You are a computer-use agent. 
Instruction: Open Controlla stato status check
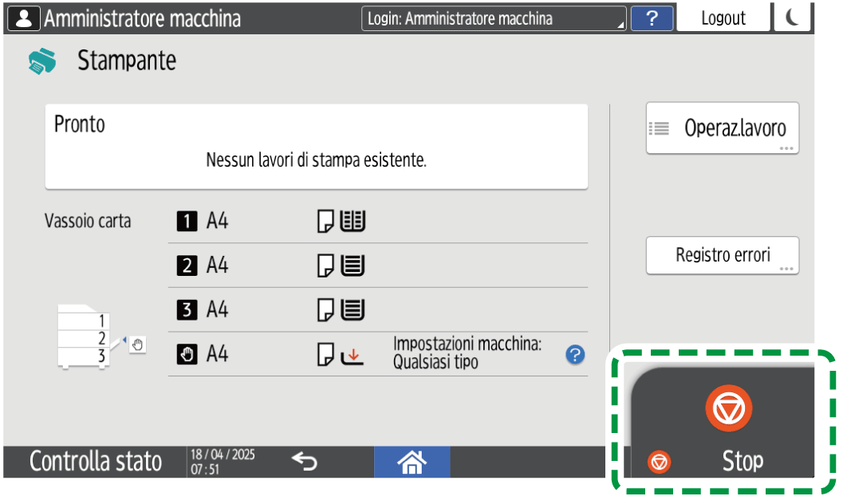click(96, 462)
